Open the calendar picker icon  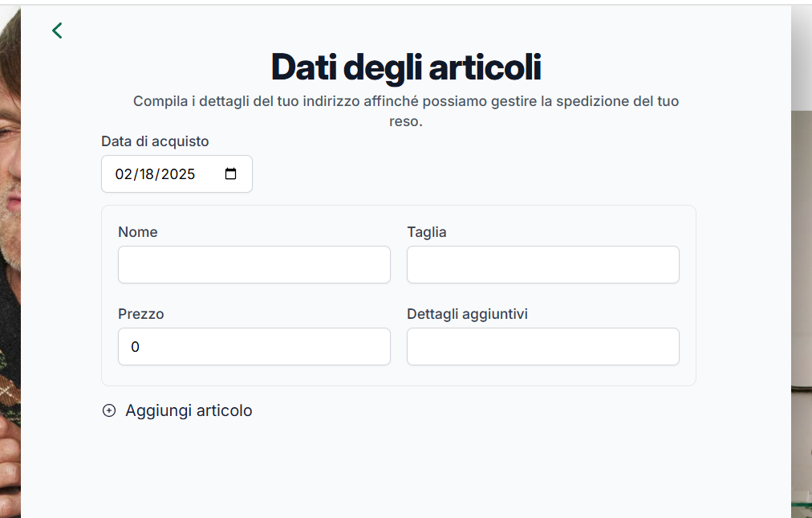click(230, 173)
